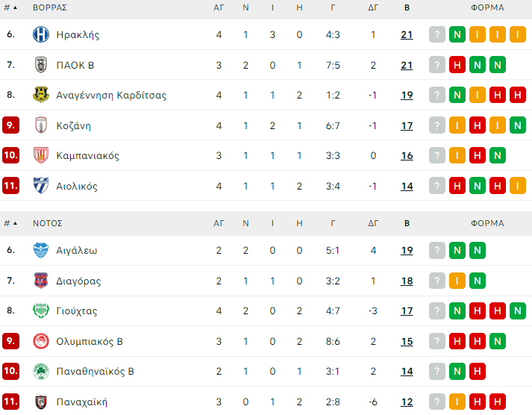Viewport: 532px width, 415px height.
Task: Click the Κοζάνη team crest
Action: [x=41, y=125]
